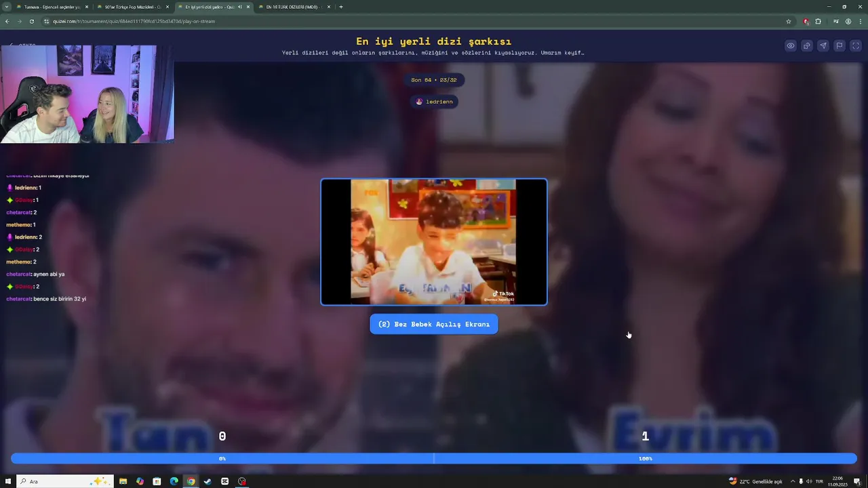Mute the audio speaker icon on active tab
Image resolution: width=868 pixels, height=488 pixels.
(x=239, y=7)
